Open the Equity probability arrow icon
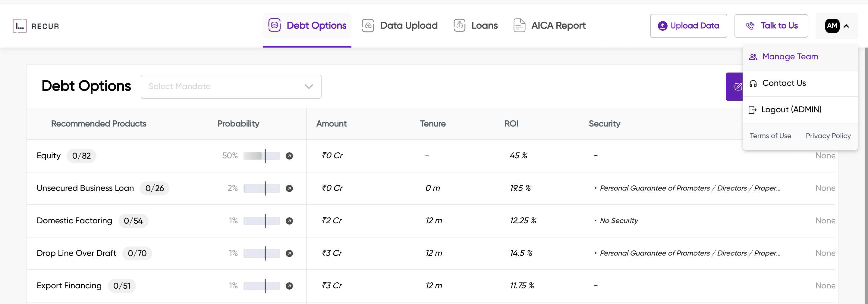868x304 pixels. (289, 156)
